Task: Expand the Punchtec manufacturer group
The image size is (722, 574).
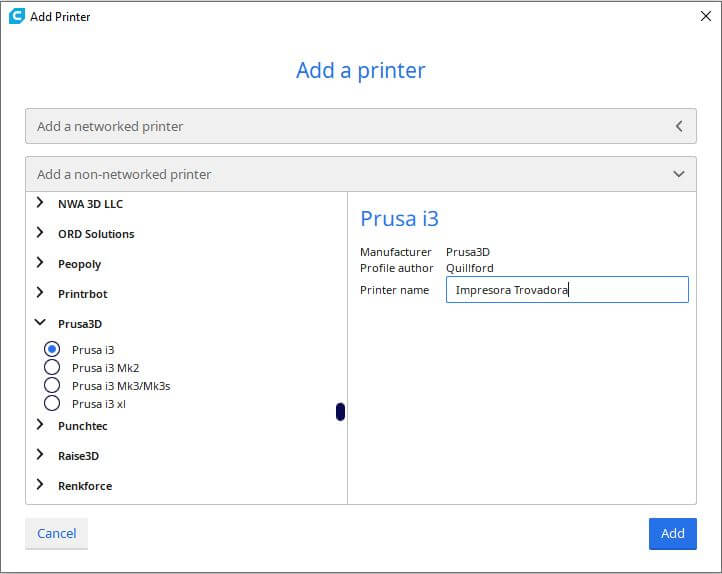Action: click(x=40, y=425)
